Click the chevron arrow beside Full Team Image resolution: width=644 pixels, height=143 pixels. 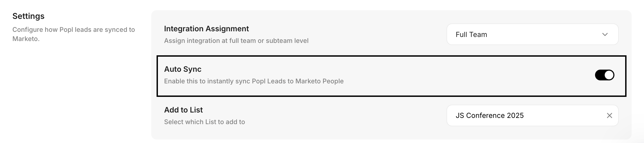coord(605,35)
